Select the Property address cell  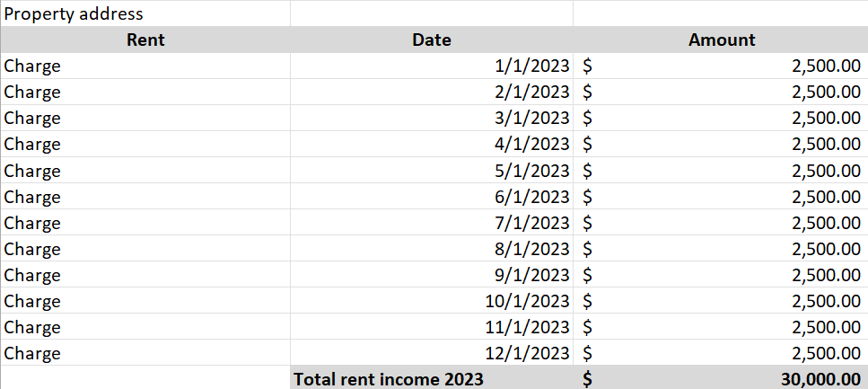[145, 13]
